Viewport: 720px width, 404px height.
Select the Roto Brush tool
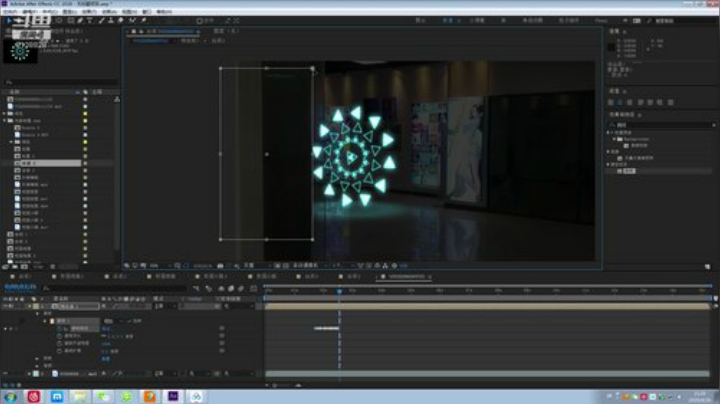[x=132, y=21]
